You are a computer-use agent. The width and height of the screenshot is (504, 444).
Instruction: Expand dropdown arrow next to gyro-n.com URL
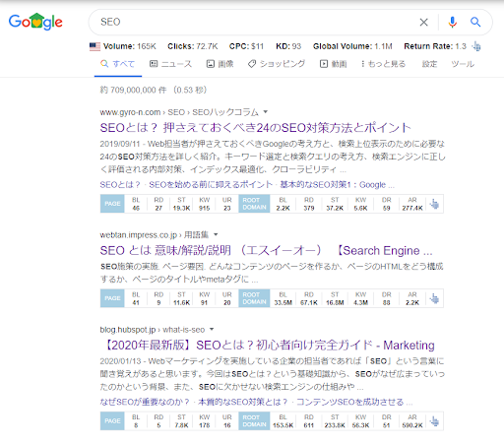(x=266, y=112)
